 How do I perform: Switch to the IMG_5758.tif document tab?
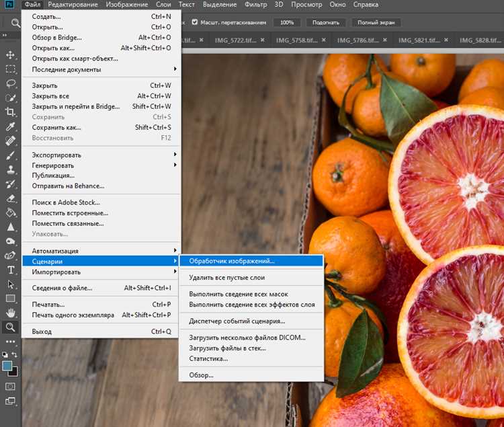296,40
